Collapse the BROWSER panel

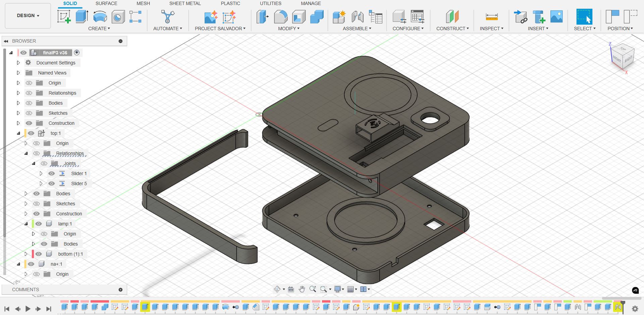pos(6,41)
